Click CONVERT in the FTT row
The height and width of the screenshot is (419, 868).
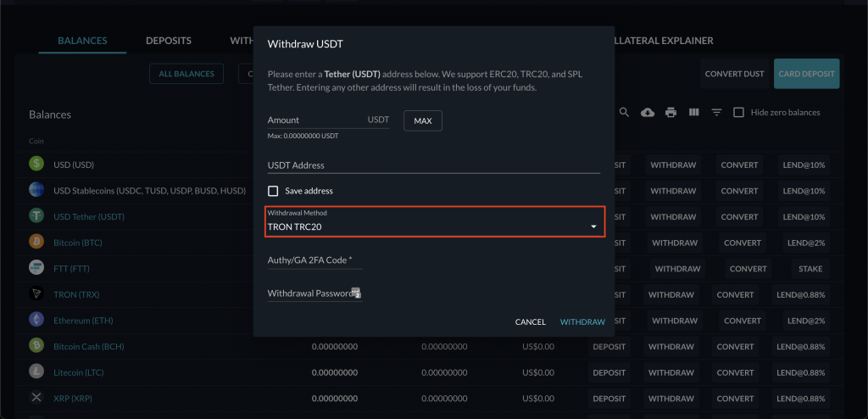coord(748,269)
